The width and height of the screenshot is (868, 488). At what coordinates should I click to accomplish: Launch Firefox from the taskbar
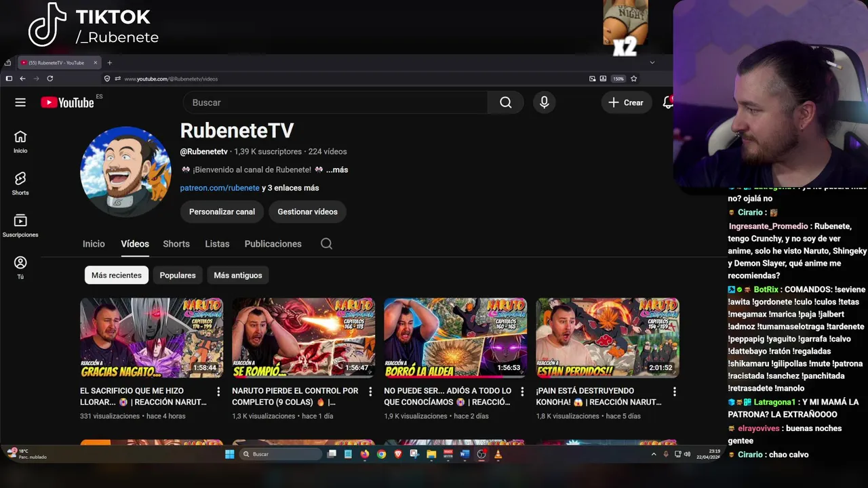coord(365,454)
